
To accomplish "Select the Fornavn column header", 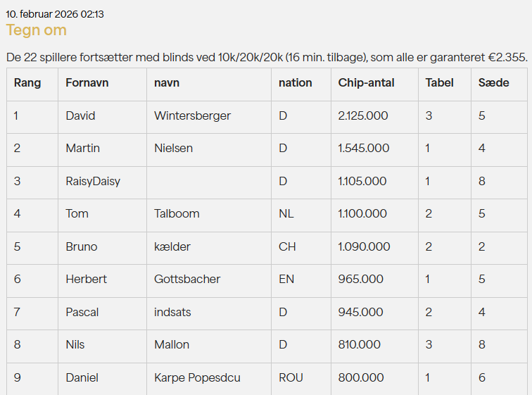I will coord(87,83).
